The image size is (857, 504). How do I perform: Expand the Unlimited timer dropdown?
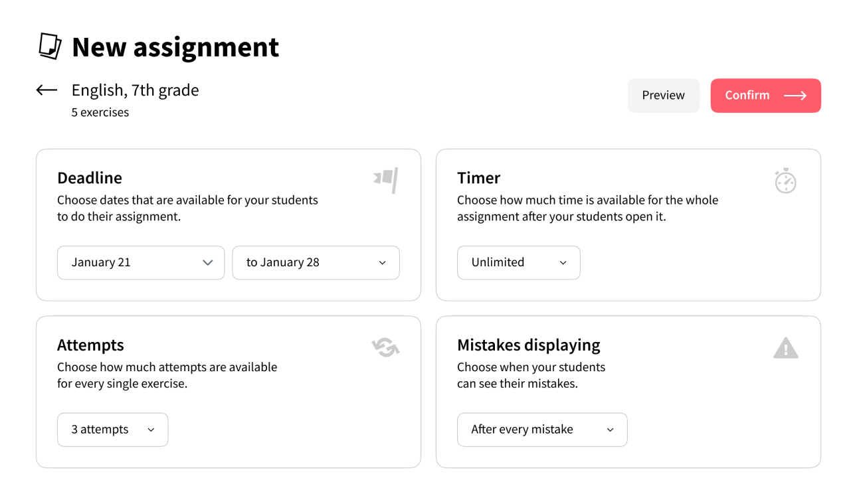(518, 262)
